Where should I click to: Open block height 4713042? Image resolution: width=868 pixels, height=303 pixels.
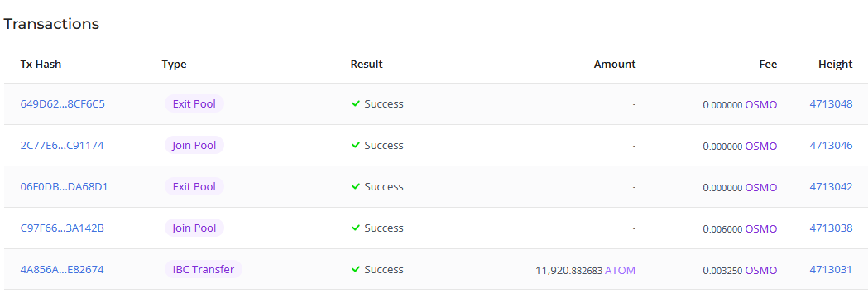point(831,186)
